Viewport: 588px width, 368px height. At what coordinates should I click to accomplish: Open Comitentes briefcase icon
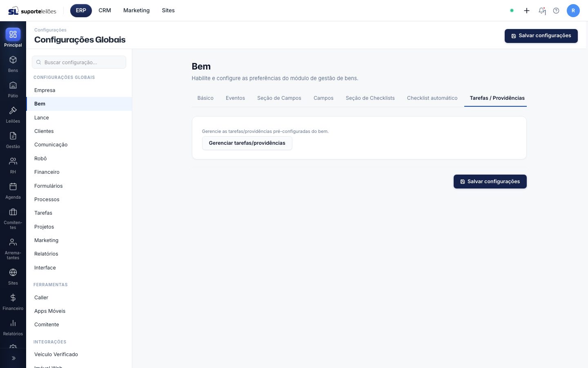[13, 212]
